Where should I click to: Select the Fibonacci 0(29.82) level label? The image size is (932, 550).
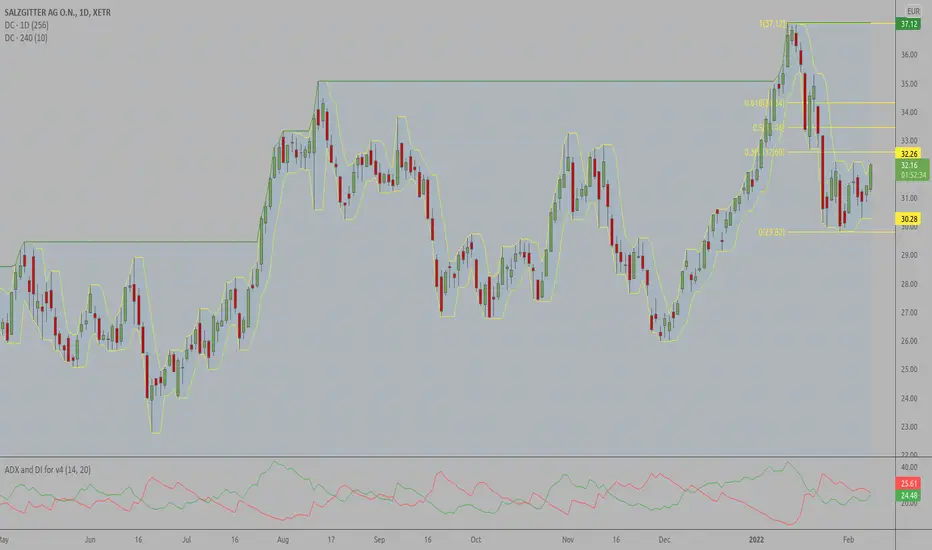click(772, 232)
